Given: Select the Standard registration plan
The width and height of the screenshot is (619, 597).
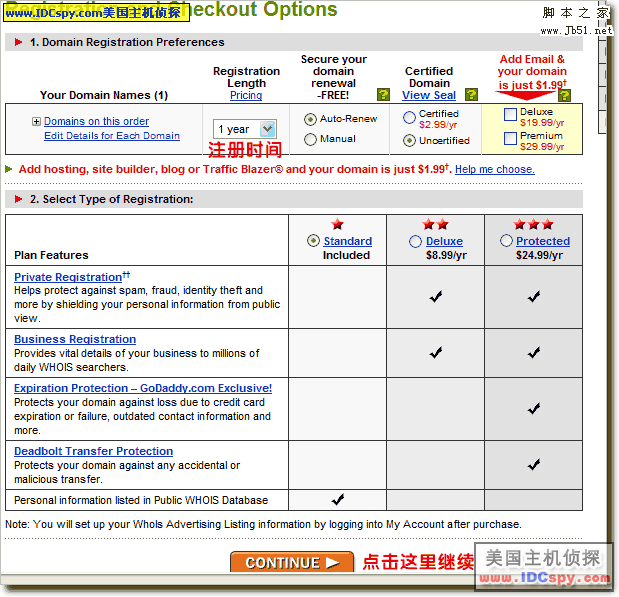Looking at the screenshot, I should click(315, 241).
